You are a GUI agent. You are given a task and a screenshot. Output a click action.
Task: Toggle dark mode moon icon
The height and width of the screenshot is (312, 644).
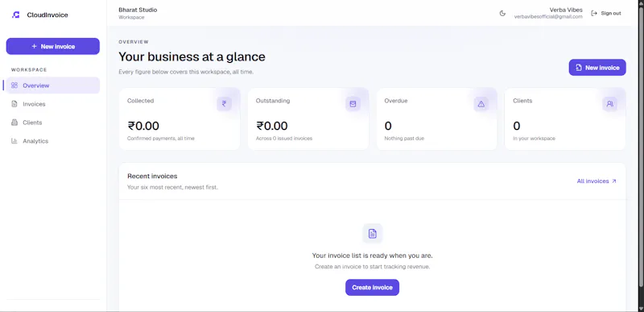[502, 13]
